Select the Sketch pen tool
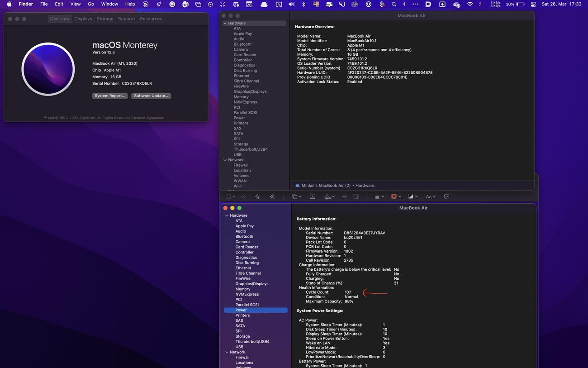Viewport: 588px width, 368px height. (257, 196)
